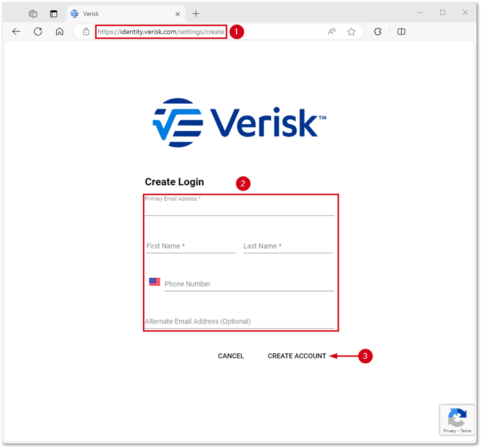Maximize the browser window

(x=443, y=13)
